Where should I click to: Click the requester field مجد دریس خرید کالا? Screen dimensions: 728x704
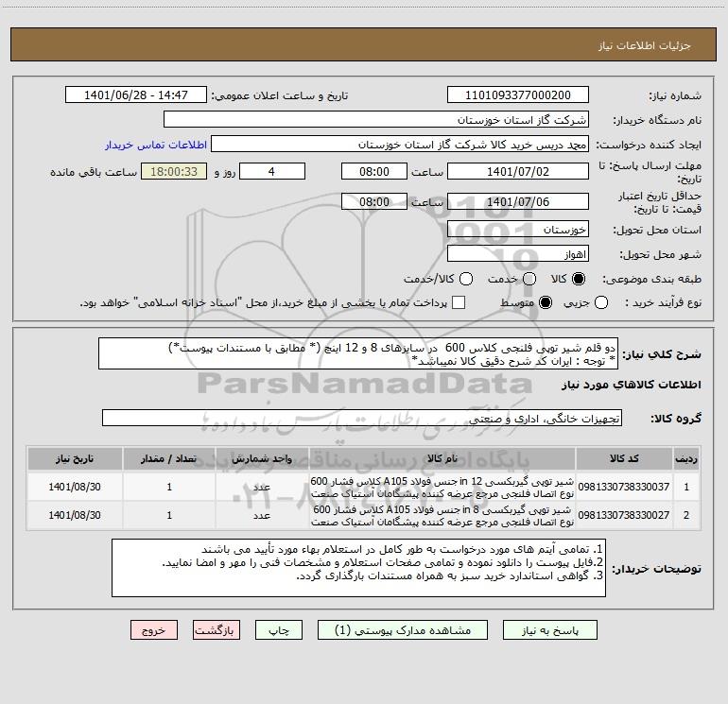point(400,144)
